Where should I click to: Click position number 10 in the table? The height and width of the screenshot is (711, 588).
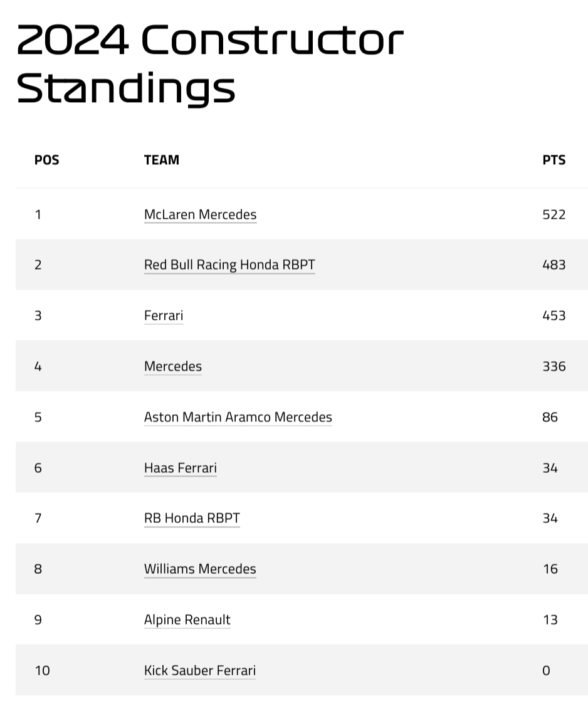[x=42, y=671]
